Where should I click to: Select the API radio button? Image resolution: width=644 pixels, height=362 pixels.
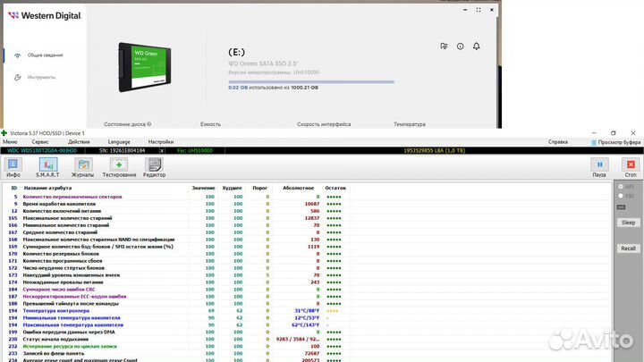pyautogui.click(x=621, y=187)
